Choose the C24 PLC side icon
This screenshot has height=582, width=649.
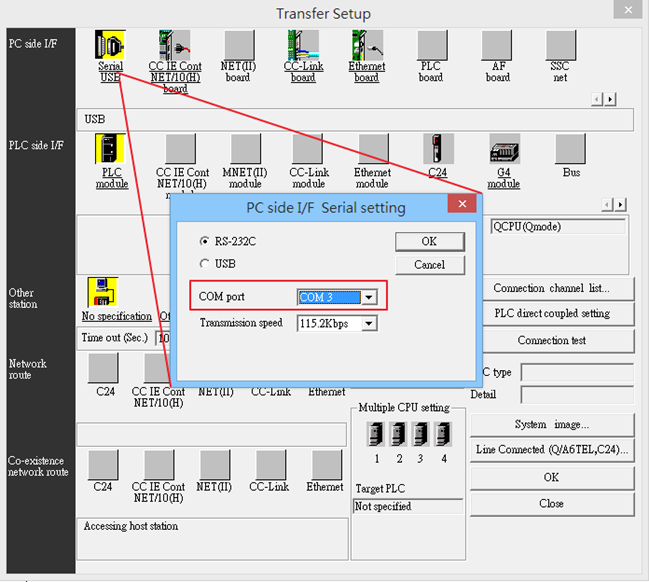point(438,149)
